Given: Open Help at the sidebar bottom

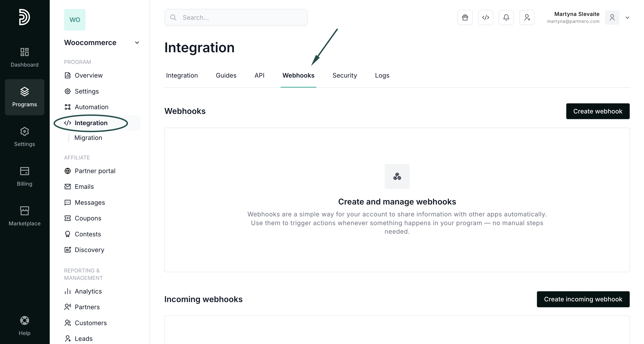Looking at the screenshot, I should (x=24, y=325).
